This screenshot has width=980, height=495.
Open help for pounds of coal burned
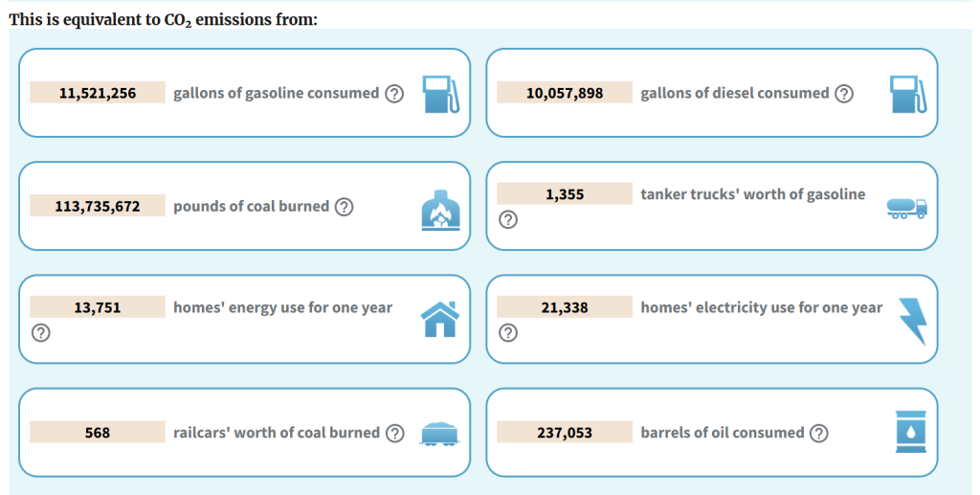(x=345, y=207)
